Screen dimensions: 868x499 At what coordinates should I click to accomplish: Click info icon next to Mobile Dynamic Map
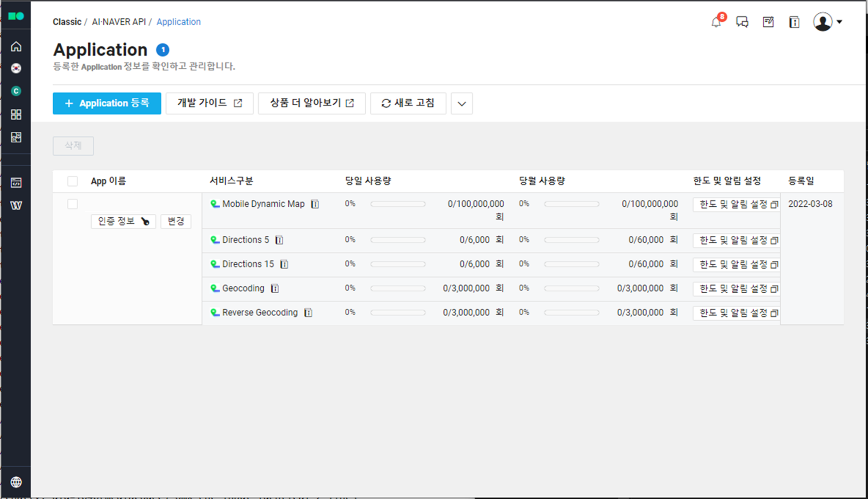[315, 204]
